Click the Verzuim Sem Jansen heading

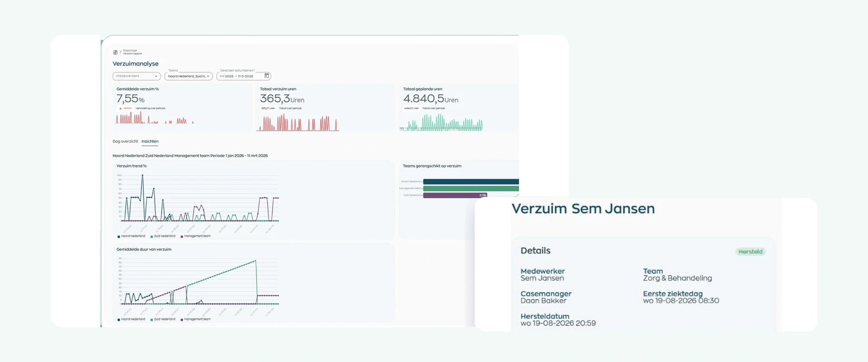pyautogui.click(x=583, y=209)
